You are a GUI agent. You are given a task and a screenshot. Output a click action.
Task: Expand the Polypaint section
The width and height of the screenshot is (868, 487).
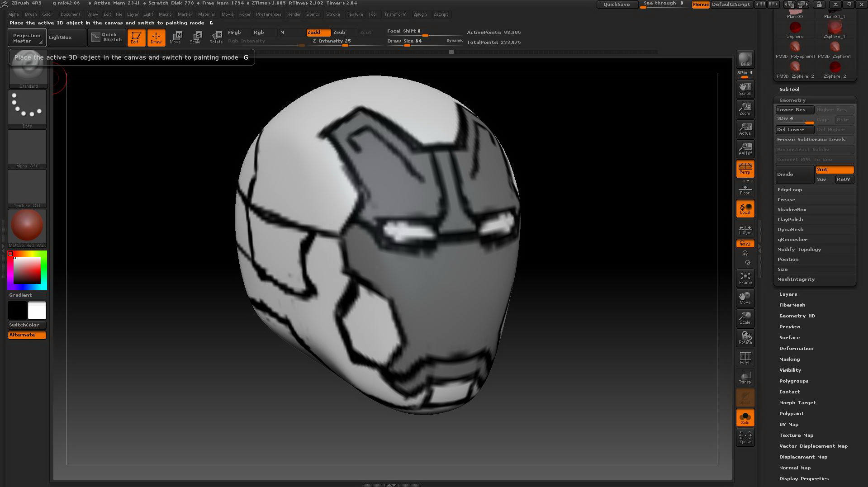tap(792, 414)
